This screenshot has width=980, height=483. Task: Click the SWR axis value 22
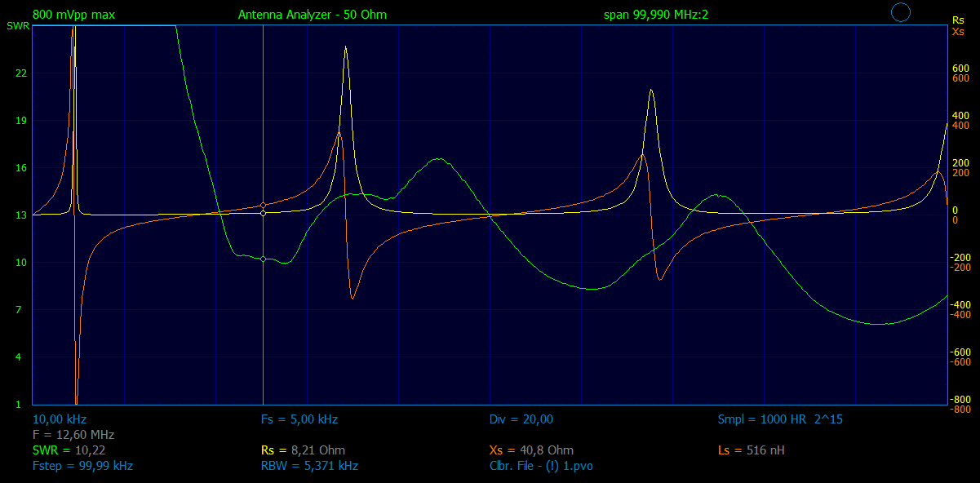(21, 73)
